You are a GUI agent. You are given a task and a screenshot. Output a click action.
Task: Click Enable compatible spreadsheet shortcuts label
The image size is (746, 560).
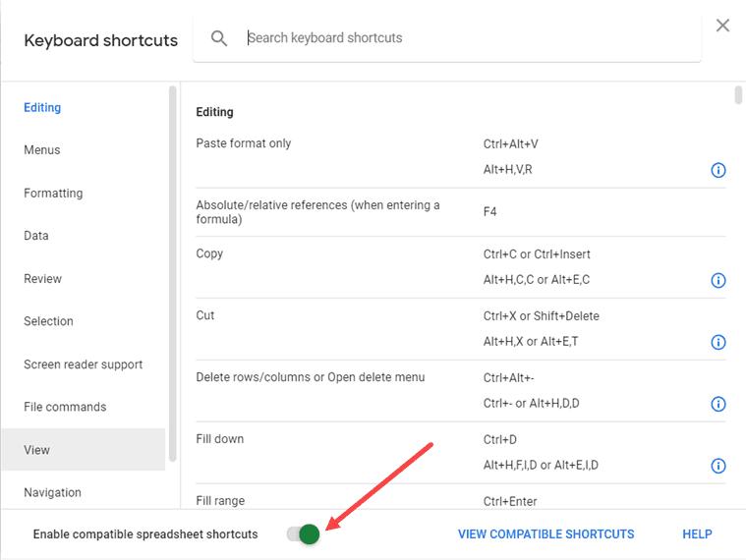(x=145, y=534)
